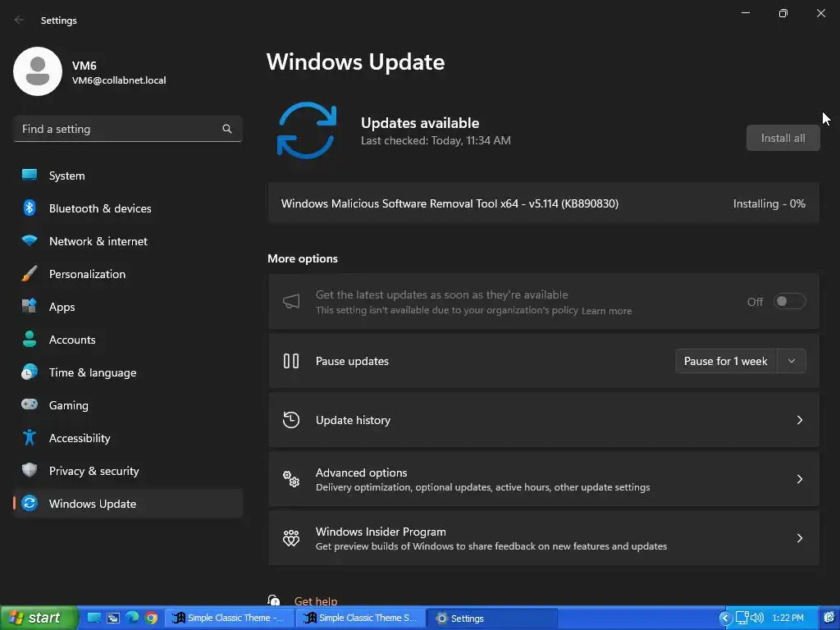Open Apps label in sidebar
The width and height of the screenshot is (840, 630).
click(62, 307)
